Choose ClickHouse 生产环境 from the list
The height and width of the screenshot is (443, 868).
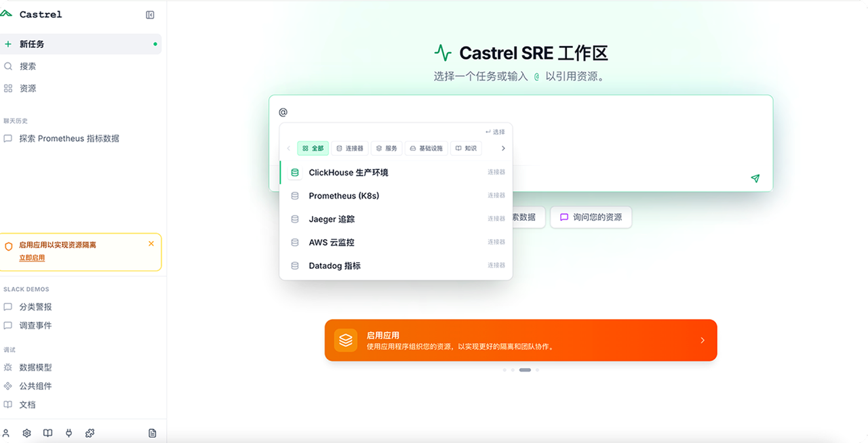tap(396, 173)
